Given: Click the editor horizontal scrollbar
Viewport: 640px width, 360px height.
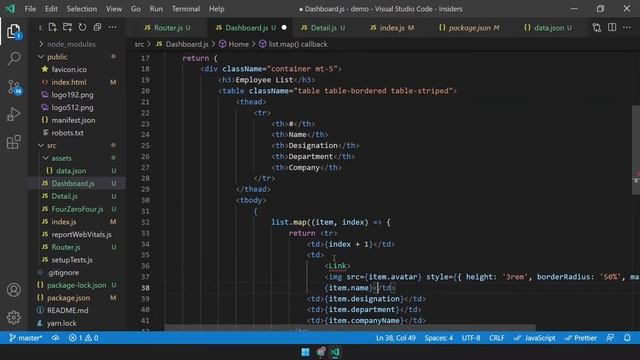Looking at the screenshot, I should click(x=350, y=328).
